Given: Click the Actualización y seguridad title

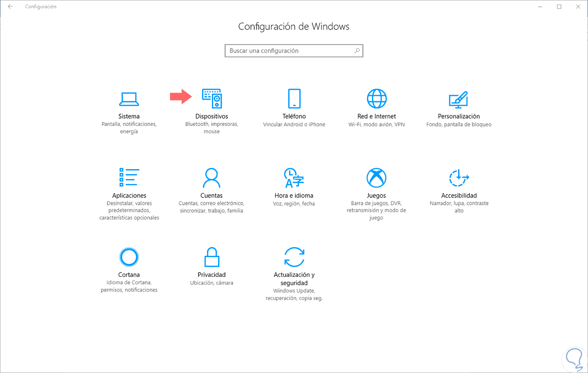Looking at the screenshot, I should tap(294, 278).
